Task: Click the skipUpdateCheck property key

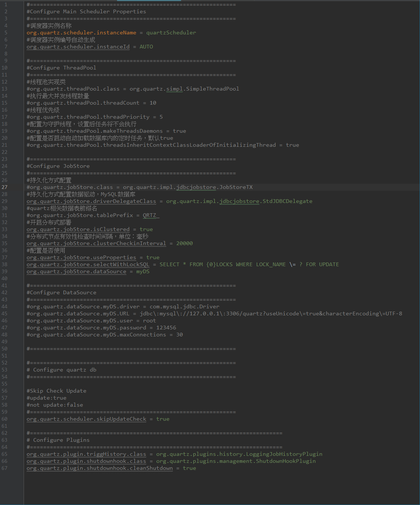Action: pos(86,419)
